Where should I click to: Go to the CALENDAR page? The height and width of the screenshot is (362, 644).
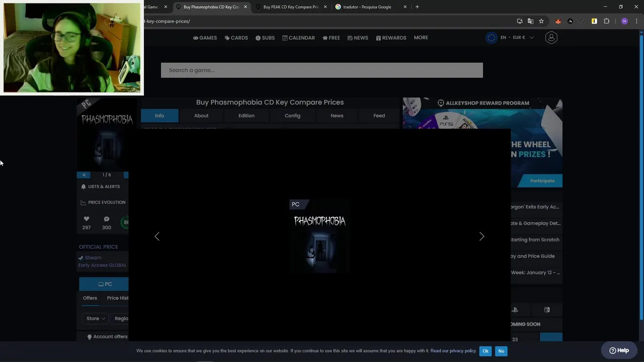[x=298, y=38]
